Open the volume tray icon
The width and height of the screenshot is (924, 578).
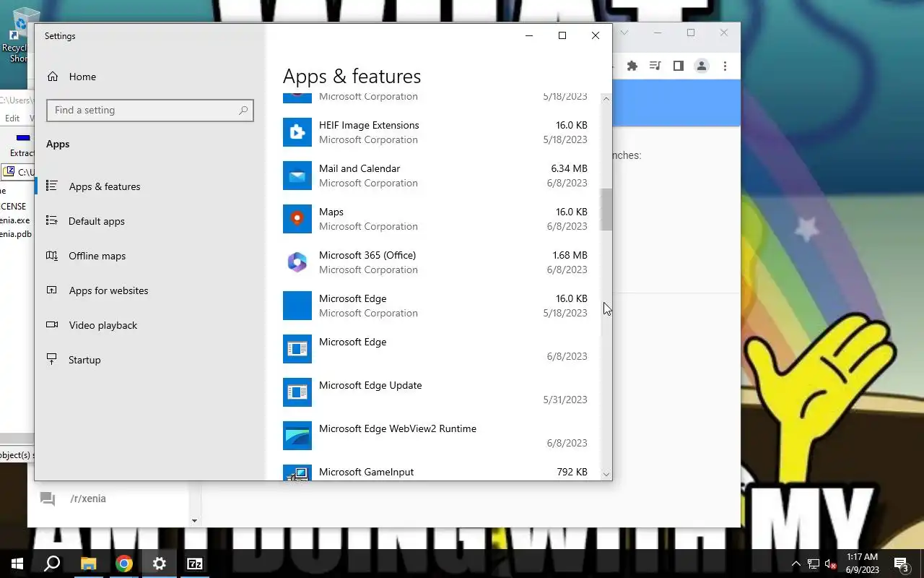[x=831, y=564]
